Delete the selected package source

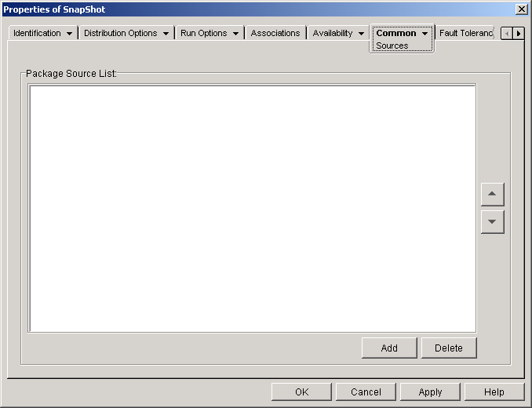click(x=449, y=348)
